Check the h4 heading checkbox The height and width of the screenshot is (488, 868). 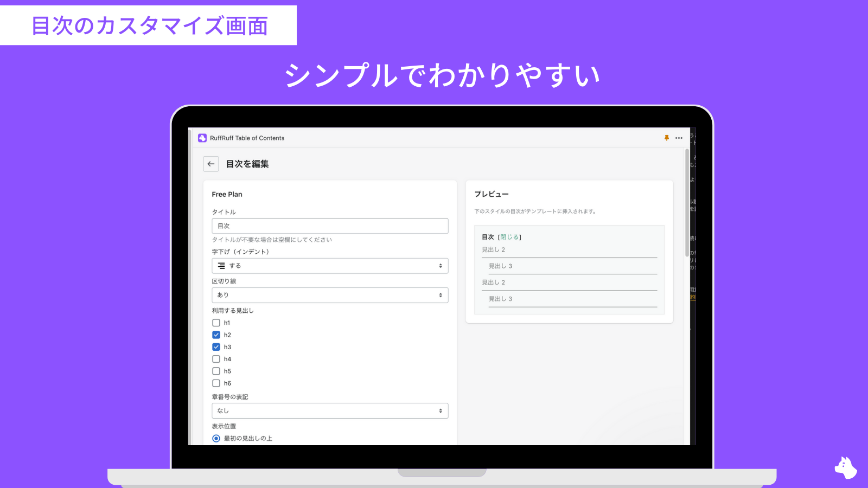pyautogui.click(x=216, y=358)
